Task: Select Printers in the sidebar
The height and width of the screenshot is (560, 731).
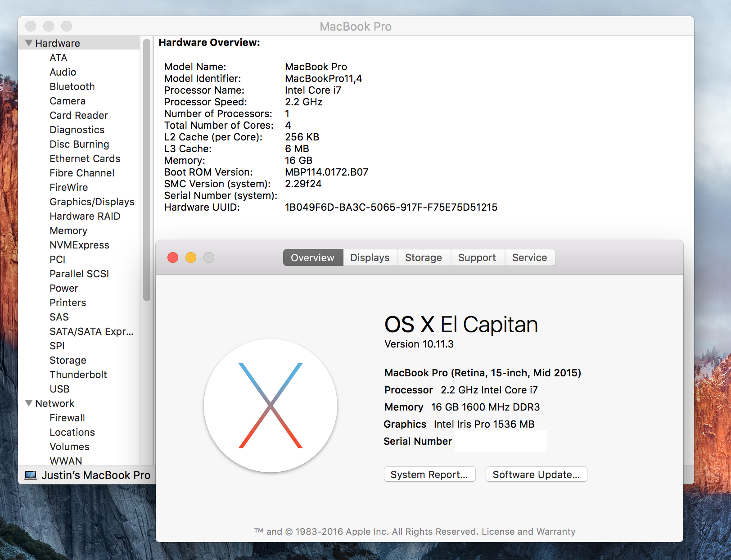Action: [68, 303]
